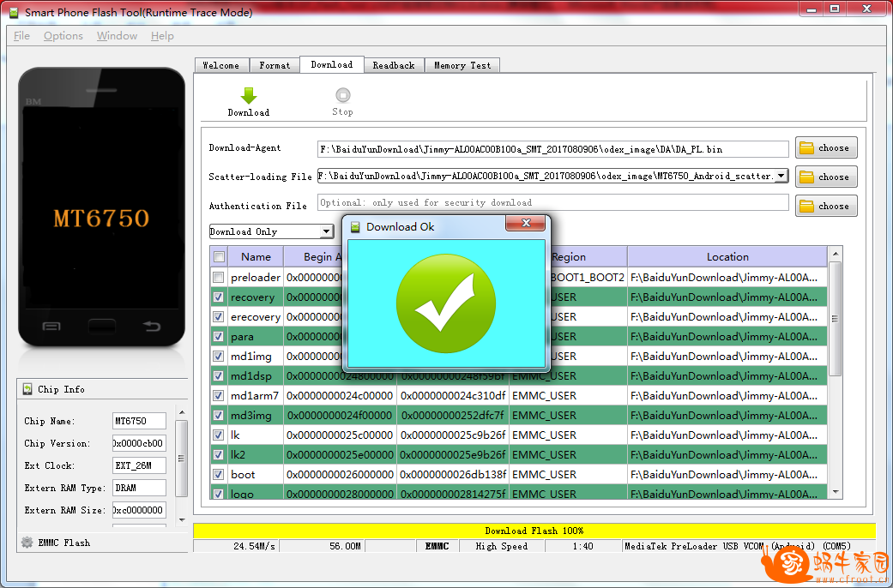Screen dimensions: 893x588
Task: Click begin address 0x0000000026000000 of boot
Action: click(340, 475)
